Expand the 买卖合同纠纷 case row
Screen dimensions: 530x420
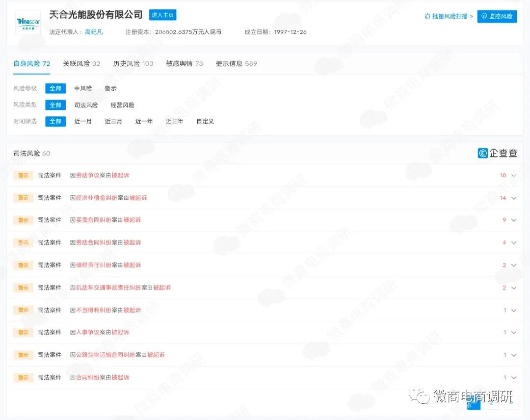coord(513,220)
